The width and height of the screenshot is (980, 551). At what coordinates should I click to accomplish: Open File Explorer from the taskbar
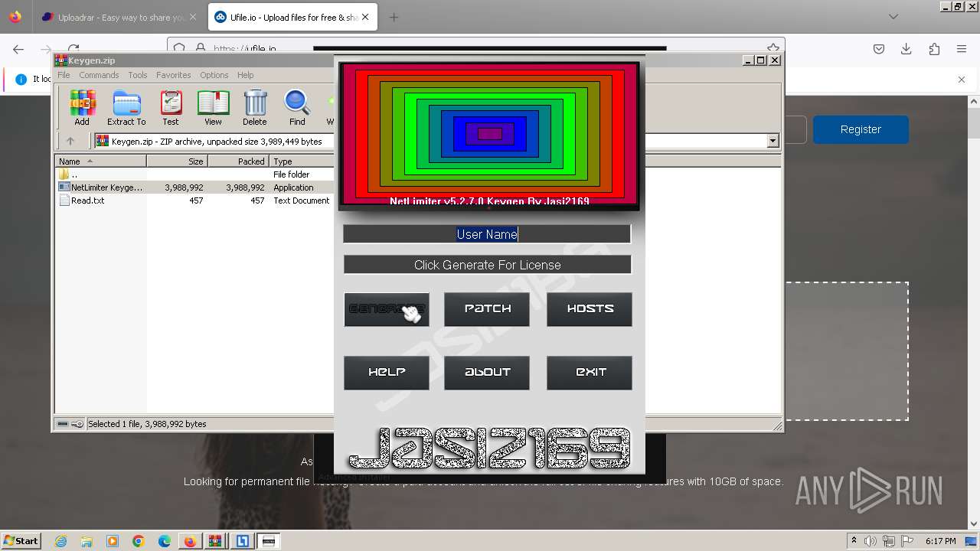(x=87, y=541)
